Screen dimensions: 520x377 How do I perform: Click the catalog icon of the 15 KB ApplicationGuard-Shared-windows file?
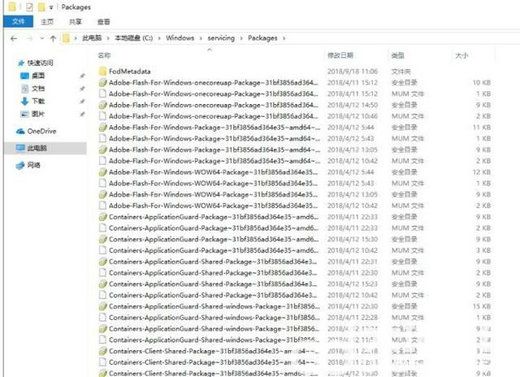[x=103, y=306]
